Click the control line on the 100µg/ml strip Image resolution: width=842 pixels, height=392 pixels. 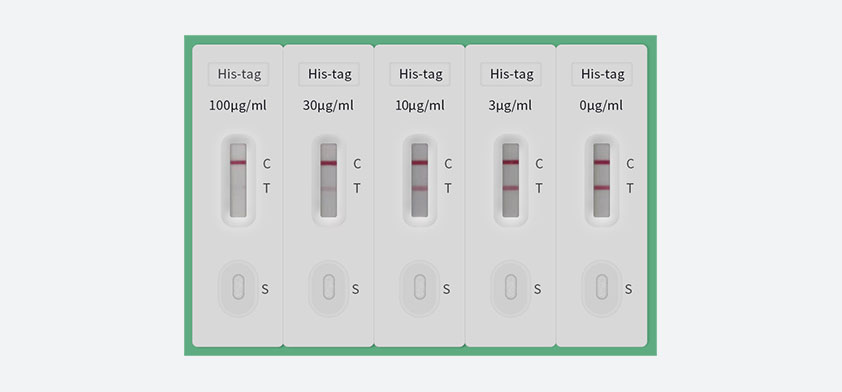(x=238, y=162)
